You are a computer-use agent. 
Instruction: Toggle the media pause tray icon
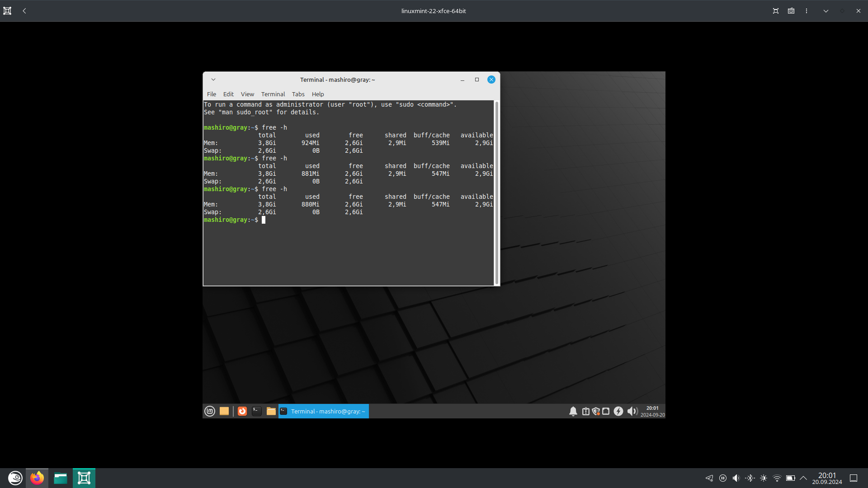723,478
